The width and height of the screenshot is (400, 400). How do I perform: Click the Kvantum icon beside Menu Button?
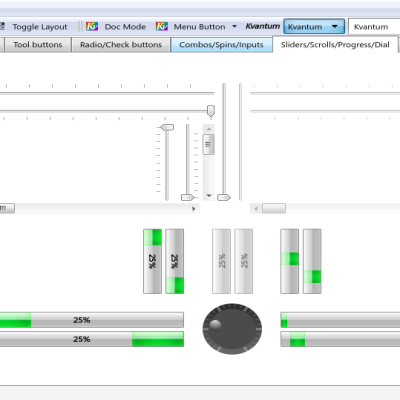tap(162, 26)
